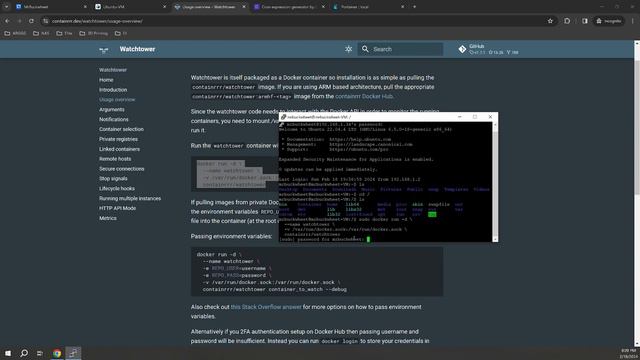Toggle light/dark theme sun icon
Image resolution: width=640 pixels, height=360 pixels.
click(x=348, y=49)
